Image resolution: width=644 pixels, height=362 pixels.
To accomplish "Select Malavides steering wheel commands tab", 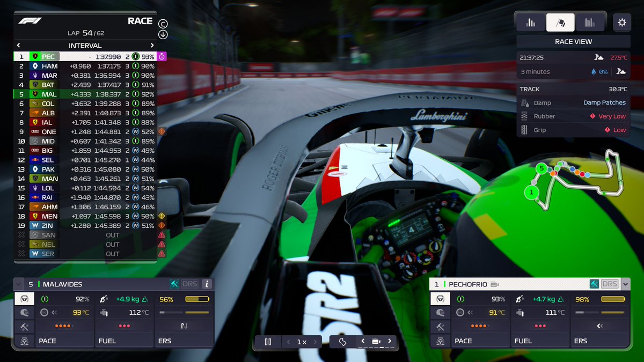I will pyautogui.click(x=24, y=299).
